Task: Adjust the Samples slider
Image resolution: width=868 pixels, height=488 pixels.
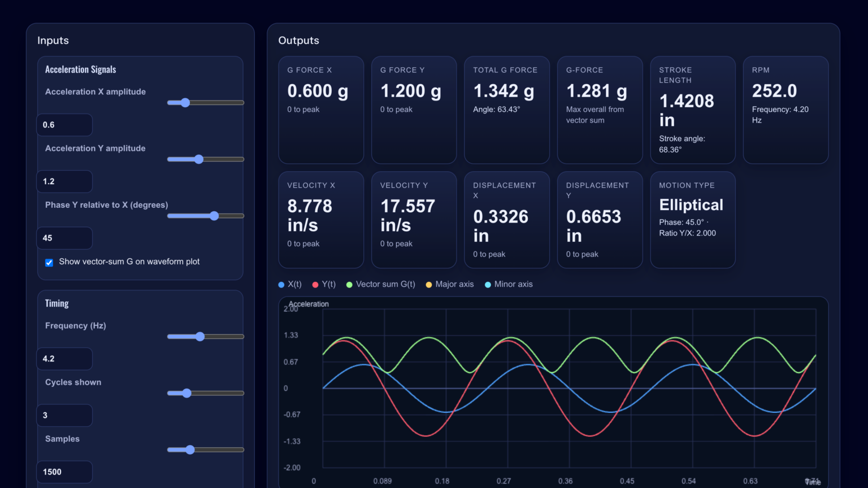Action: pos(206,450)
